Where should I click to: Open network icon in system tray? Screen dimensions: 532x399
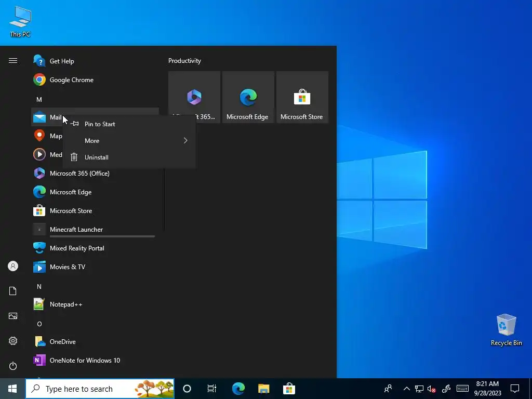(419, 389)
